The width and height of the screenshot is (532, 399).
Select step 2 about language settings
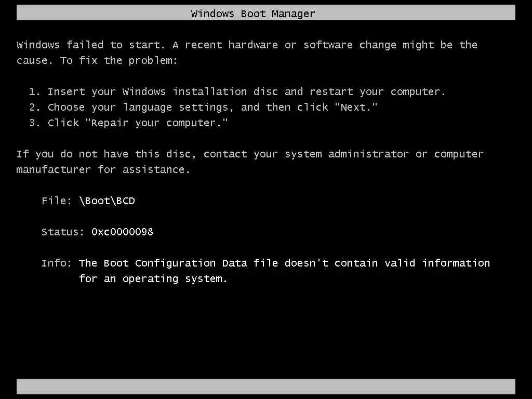[x=203, y=107]
